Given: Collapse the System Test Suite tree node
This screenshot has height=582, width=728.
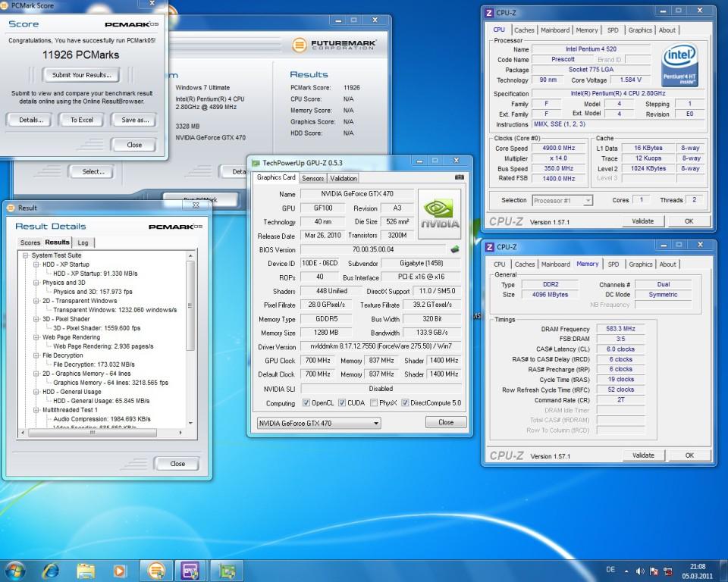Looking at the screenshot, I should click(x=26, y=255).
